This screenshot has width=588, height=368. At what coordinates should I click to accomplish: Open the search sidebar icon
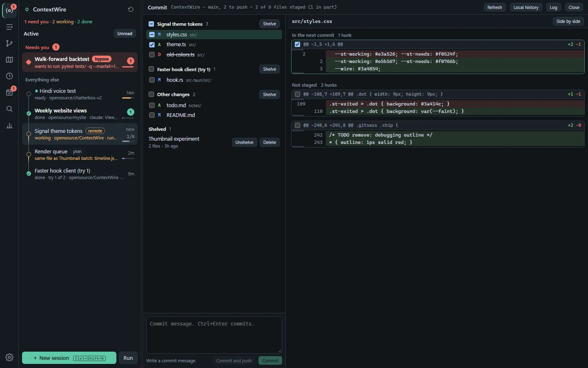(9, 109)
